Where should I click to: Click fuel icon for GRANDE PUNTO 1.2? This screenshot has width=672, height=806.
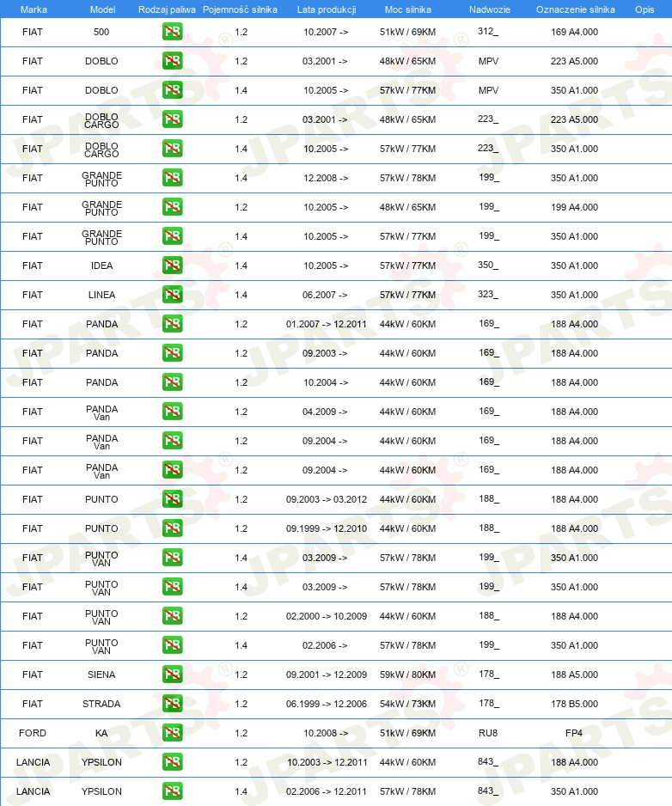tap(172, 207)
